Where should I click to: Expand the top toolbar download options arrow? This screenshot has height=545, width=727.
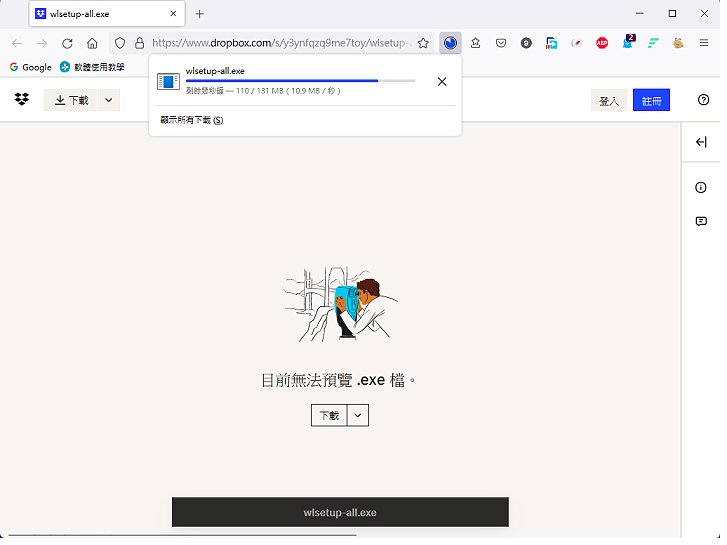[109, 101]
